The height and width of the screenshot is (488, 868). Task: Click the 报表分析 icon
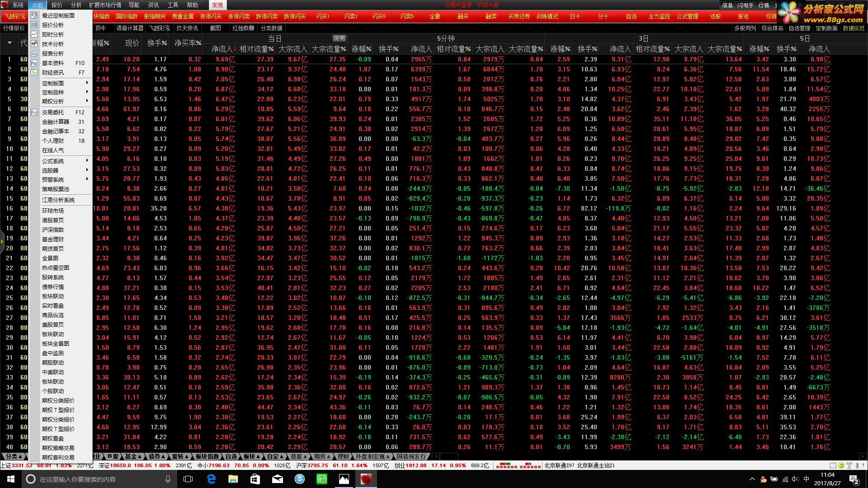pyautogui.click(x=34, y=53)
